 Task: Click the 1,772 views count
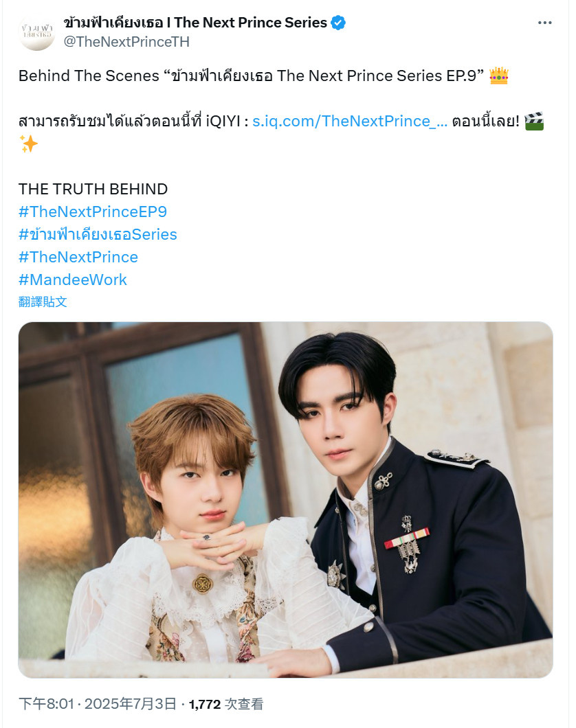[204, 705]
